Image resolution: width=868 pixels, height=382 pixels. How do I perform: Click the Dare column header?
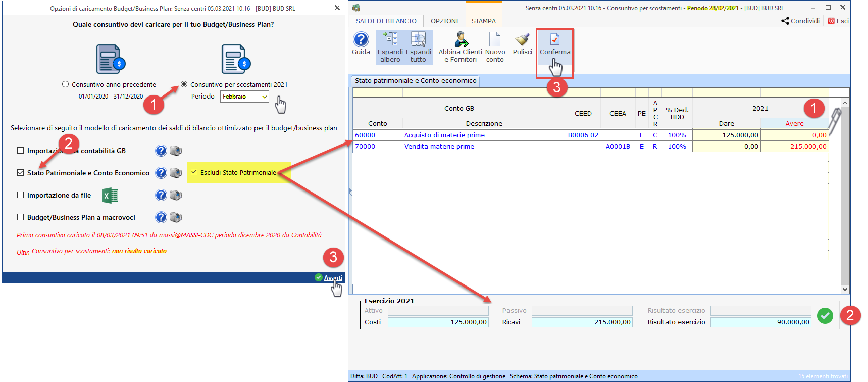727,124
